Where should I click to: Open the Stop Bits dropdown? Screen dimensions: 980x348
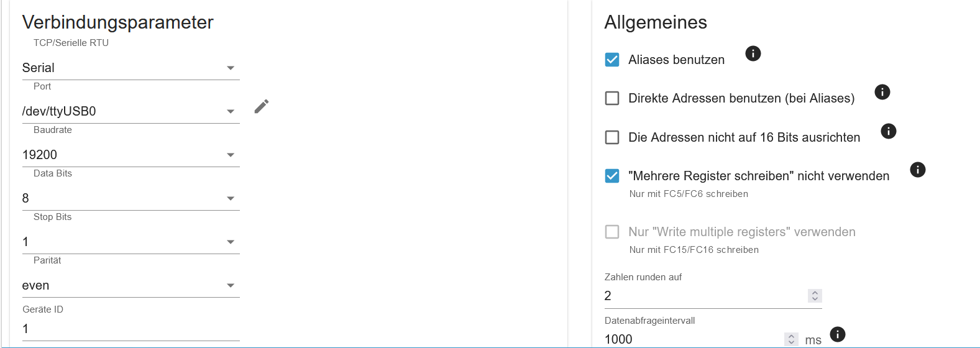[x=131, y=242]
